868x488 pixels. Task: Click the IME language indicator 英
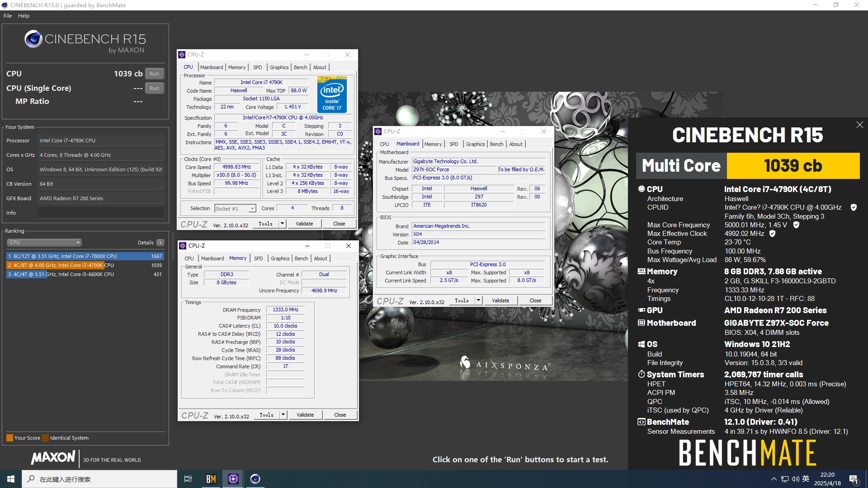(x=806, y=479)
